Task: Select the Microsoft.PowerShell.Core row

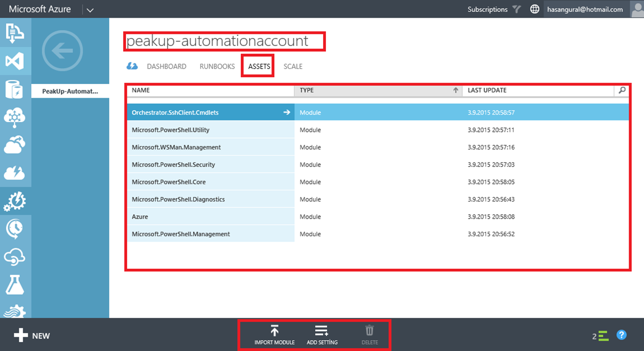Action: 378,182
